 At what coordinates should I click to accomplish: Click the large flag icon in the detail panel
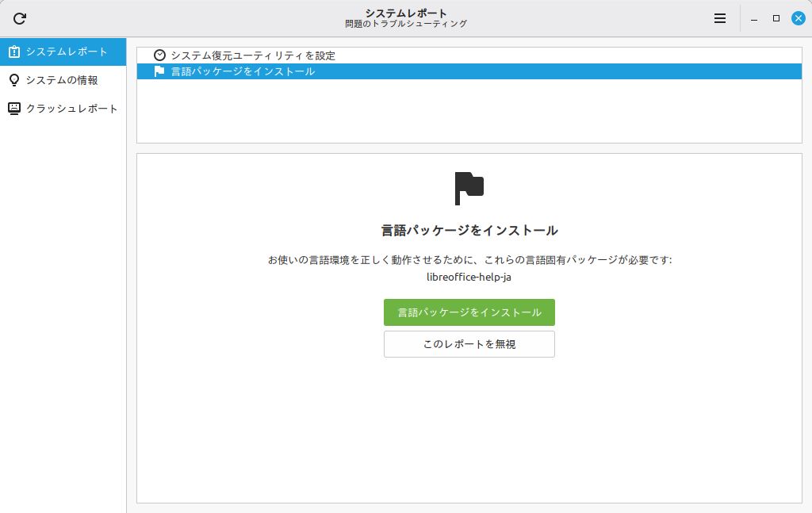tap(469, 188)
